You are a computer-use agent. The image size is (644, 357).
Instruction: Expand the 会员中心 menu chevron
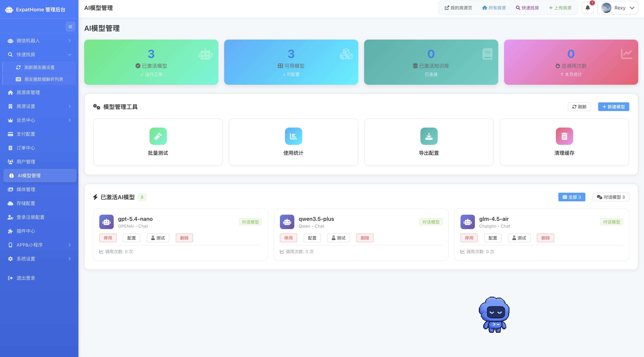(x=69, y=120)
